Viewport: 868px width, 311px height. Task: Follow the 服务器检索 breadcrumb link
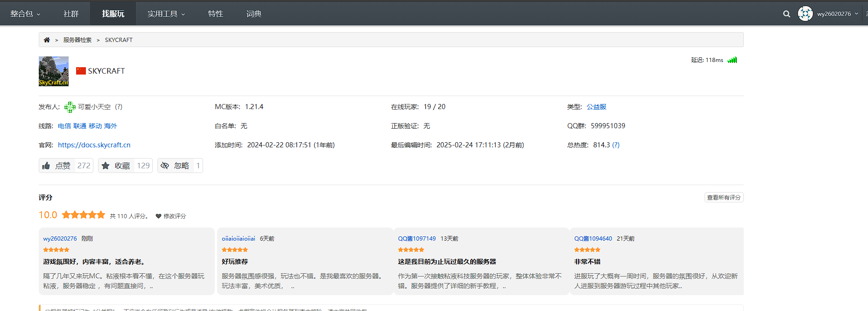[78, 40]
